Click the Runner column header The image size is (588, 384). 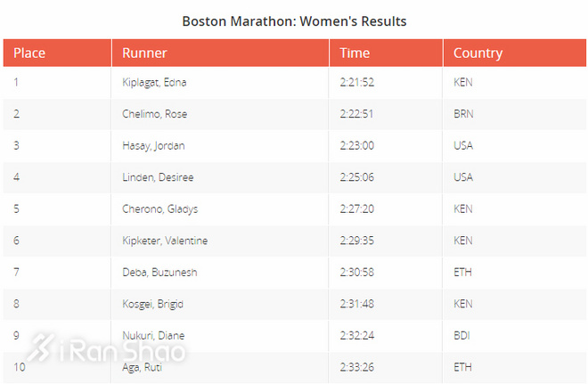tap(144, 53)
